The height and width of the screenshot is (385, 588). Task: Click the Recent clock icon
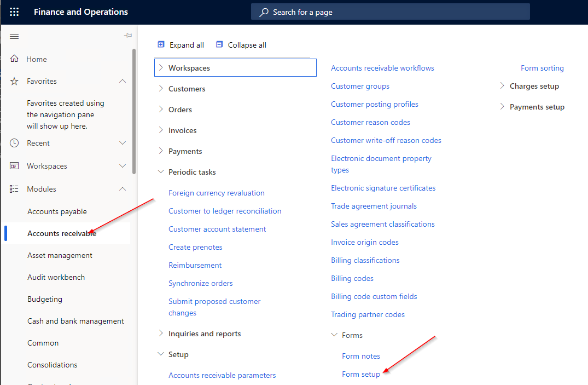[14, 143]
